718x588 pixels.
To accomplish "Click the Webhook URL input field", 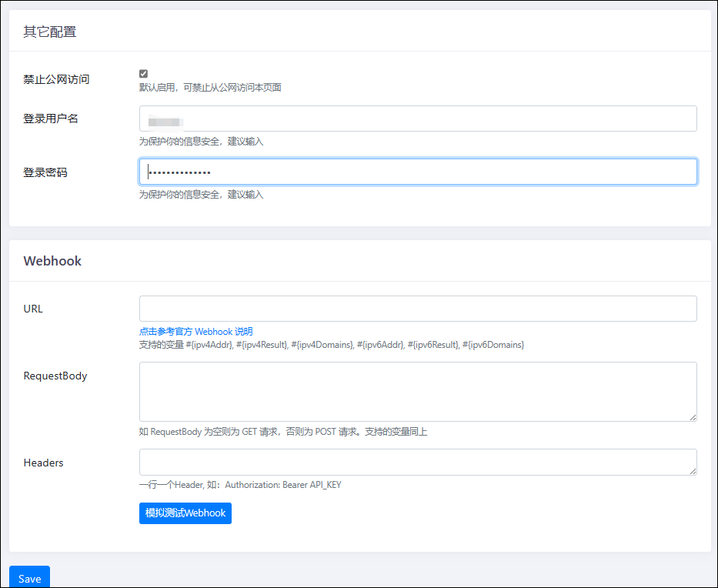I will click(x=418, y=309).
